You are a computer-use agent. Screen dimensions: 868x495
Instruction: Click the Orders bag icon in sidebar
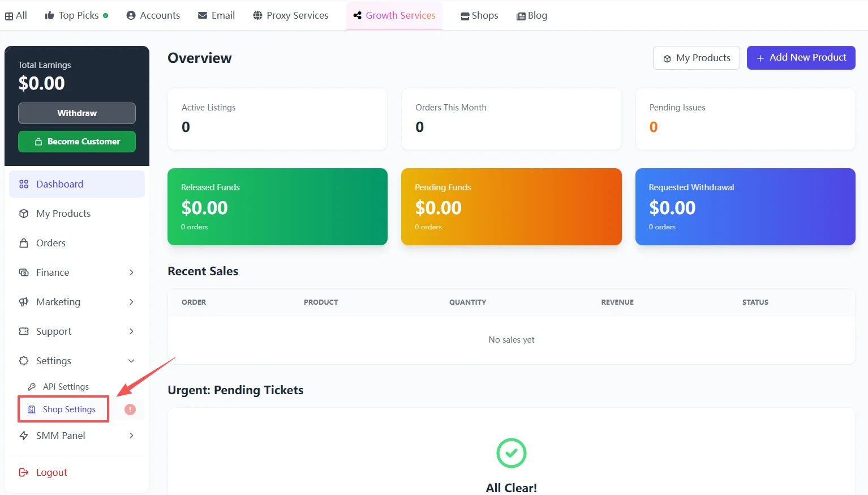[x=24, y=243]
